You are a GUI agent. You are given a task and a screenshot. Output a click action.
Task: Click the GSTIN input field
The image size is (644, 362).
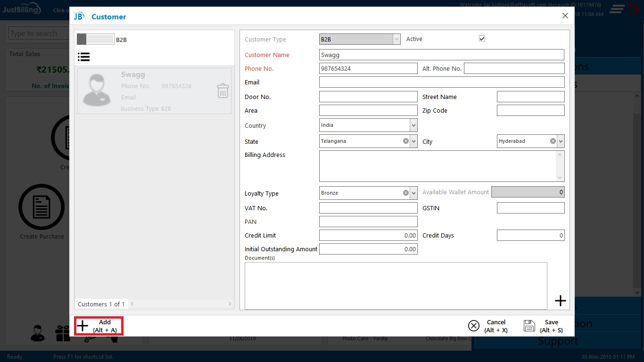[x=530, y=208]
